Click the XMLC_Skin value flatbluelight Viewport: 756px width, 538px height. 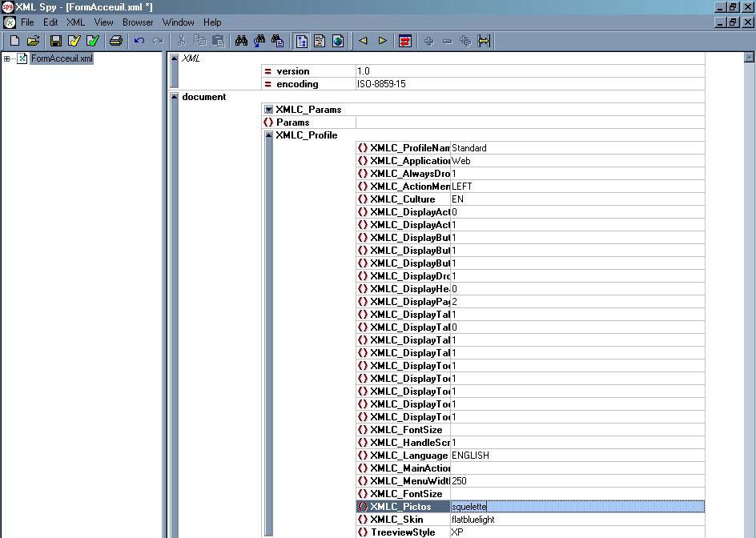pyautogui.click(x=473, y=520)
